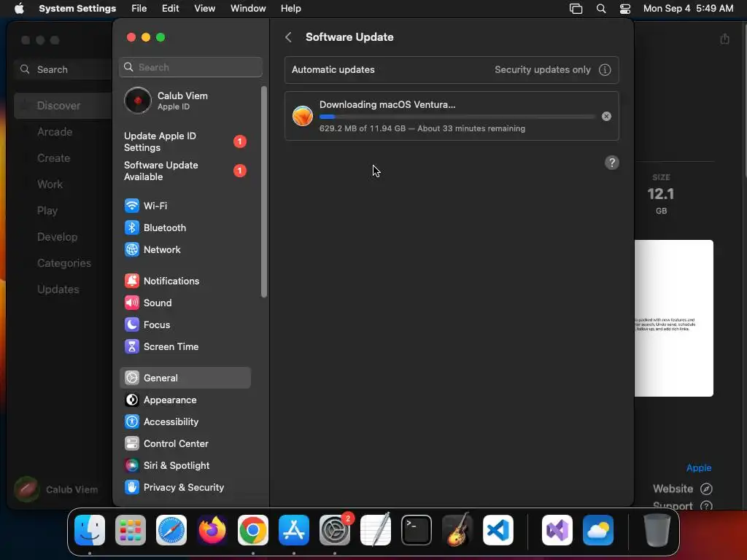Open Weather app from the Dock
The image size is (747, 560).
598,530
